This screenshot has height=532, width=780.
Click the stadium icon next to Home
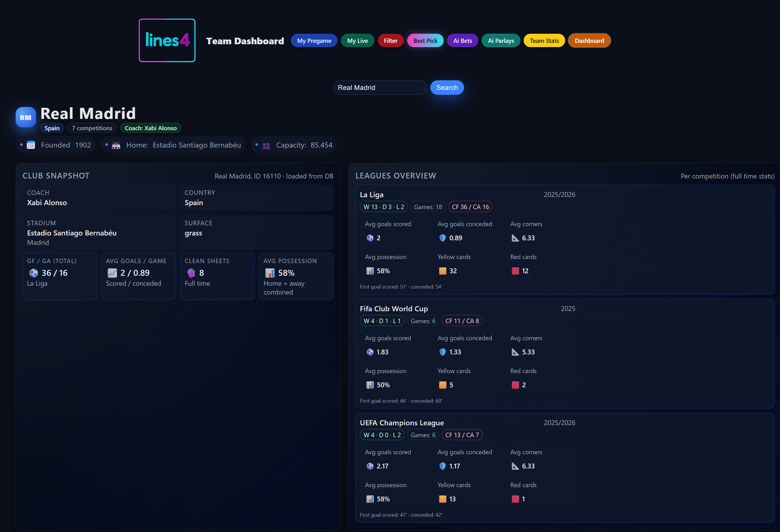[116, 145]
